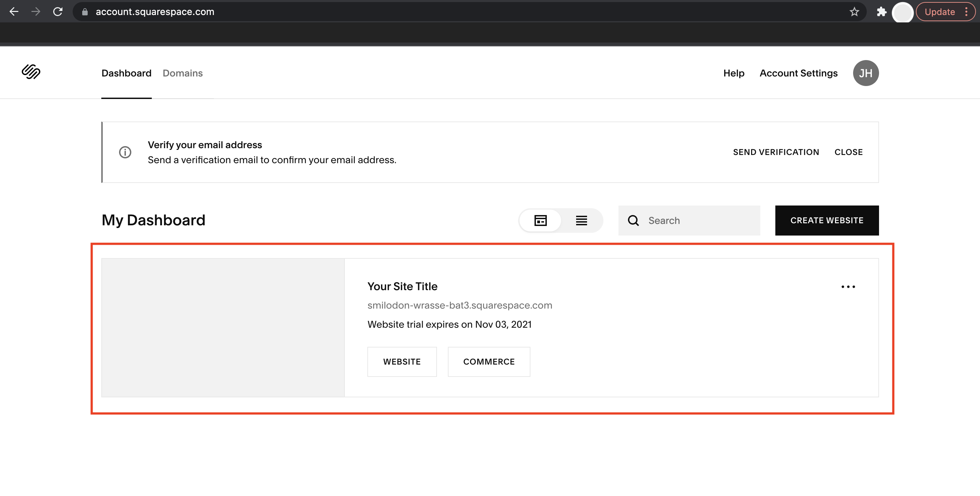Screen dimensions: 980x496
Task: Click the search magnifier icon
Action: tap(632, 220)
